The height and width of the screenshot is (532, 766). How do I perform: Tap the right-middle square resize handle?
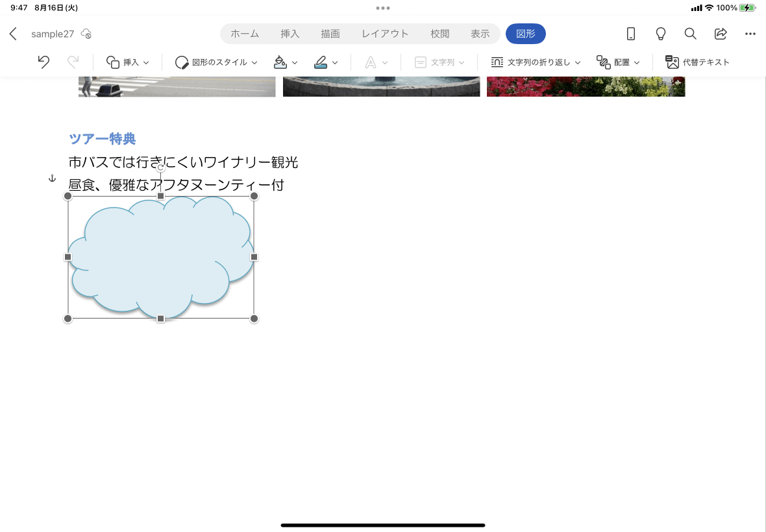254,257
